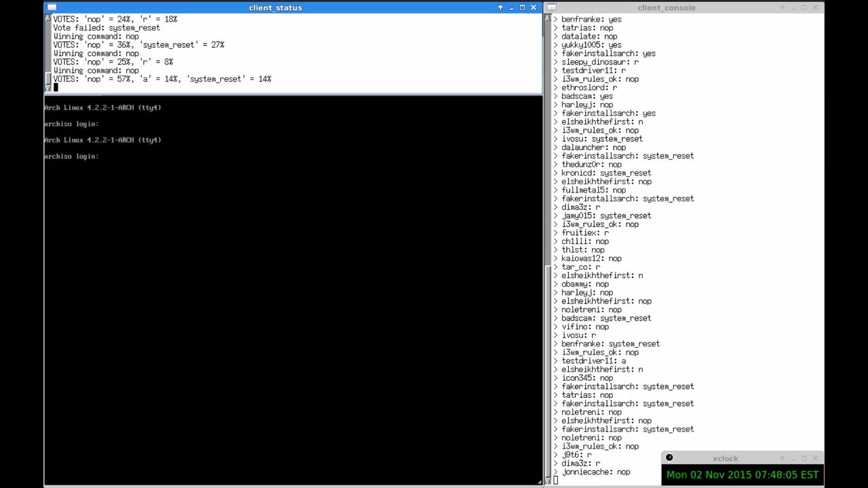Screen dimensions: 868x488
Task: Click the down arrow below the client_console scrollbar
Action: (x=548, y=479)
